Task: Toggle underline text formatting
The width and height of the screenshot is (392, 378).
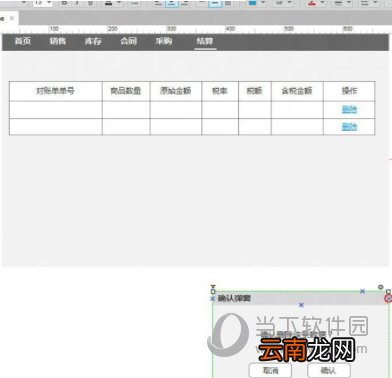Action: pyautogui.click(x=90, y=3)
